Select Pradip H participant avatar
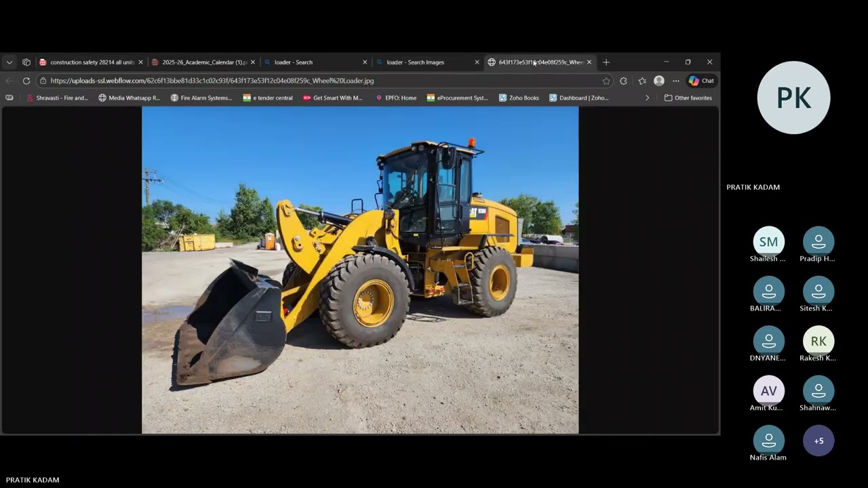Viewport: 868px width, 488px height. coord(818,242)
